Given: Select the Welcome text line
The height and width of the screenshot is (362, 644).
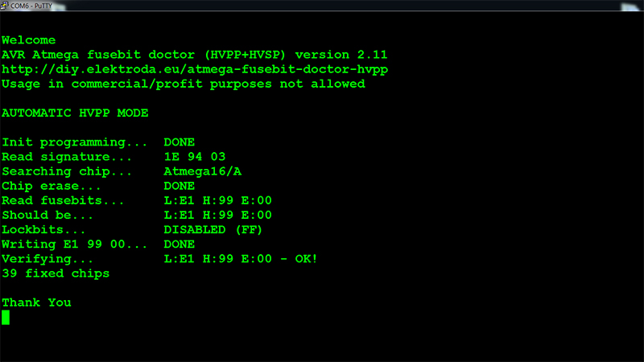Looking at the screenshot, I should tap(28, 40).
